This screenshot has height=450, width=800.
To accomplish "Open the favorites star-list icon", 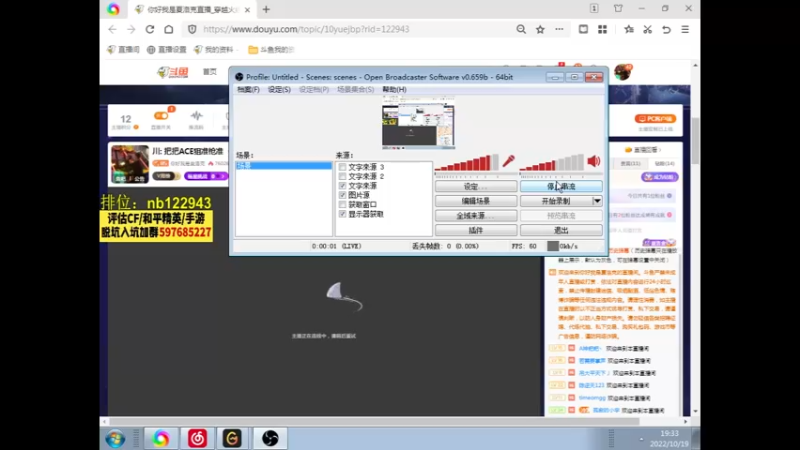I will [x=629, y=29].
